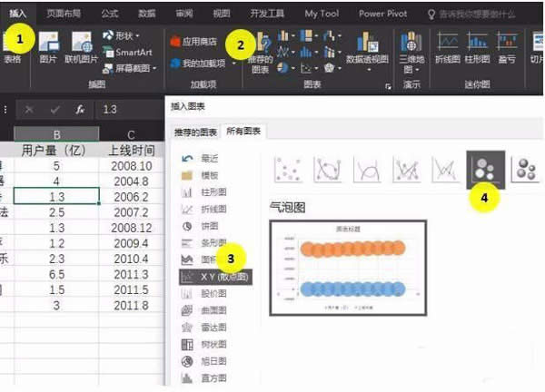This screenshot has height=392, width=545.
Task: Select 饼图 in chart type list
Action: 209,226
